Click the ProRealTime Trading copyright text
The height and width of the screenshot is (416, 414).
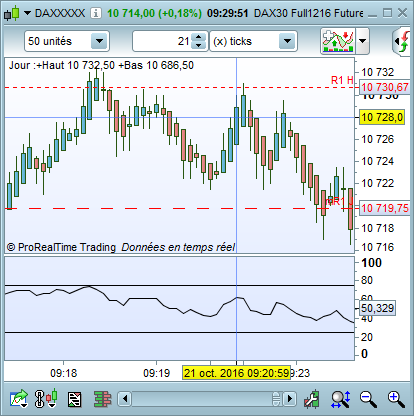(x=61, y=247)
